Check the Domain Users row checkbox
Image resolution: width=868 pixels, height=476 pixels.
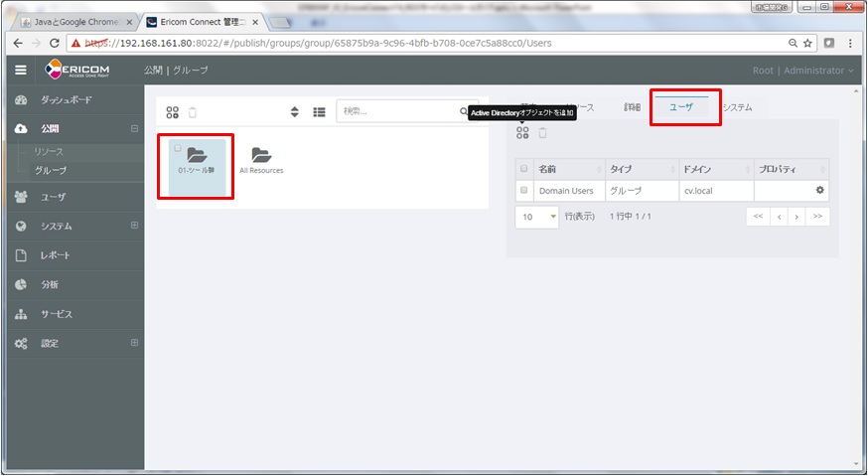coord(523,190)
